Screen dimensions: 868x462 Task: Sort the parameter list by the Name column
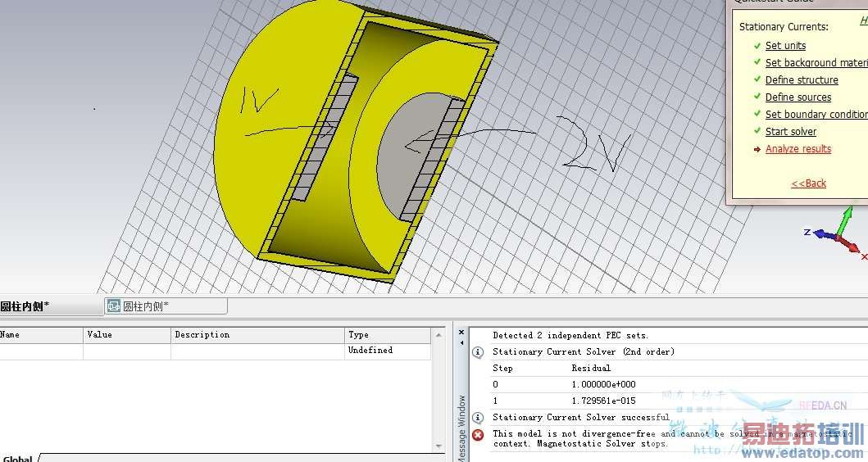coord(42,335)
